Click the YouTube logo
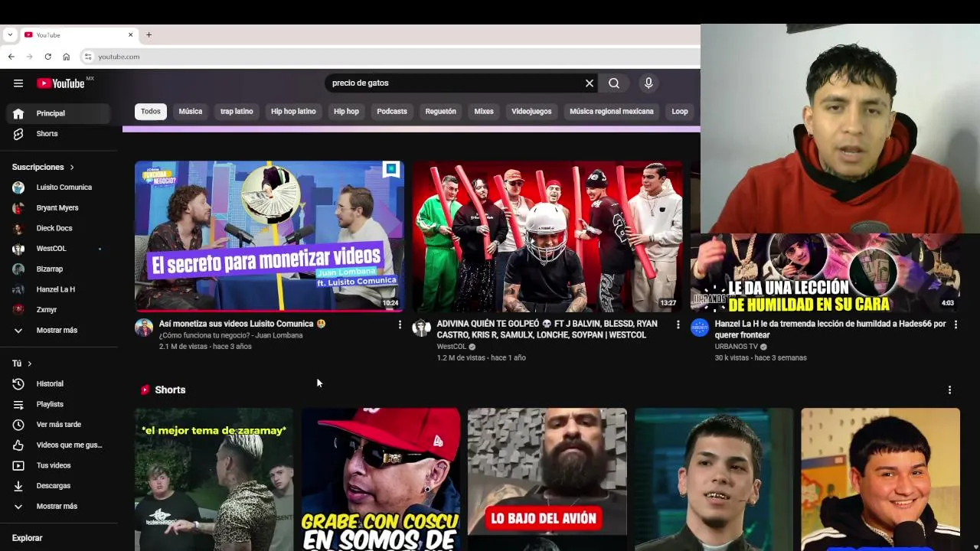This screenshot has width=980, height=551. (x=60, y=83)
